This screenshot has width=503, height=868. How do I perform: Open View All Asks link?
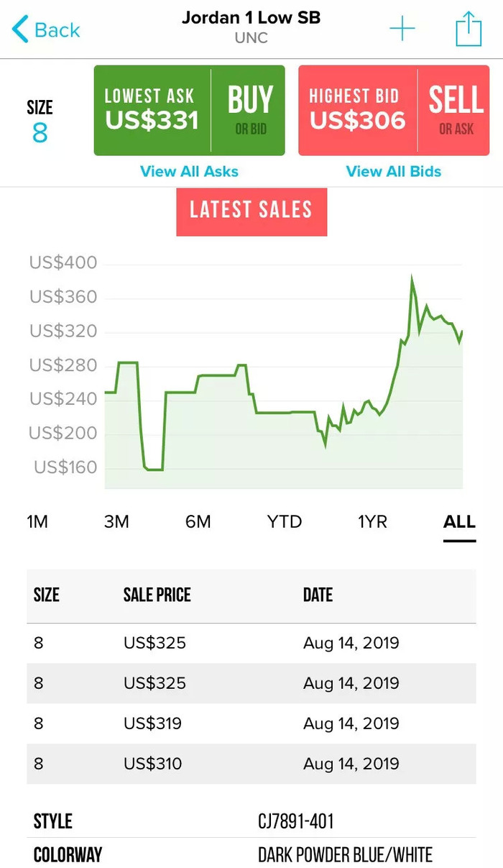189,171
